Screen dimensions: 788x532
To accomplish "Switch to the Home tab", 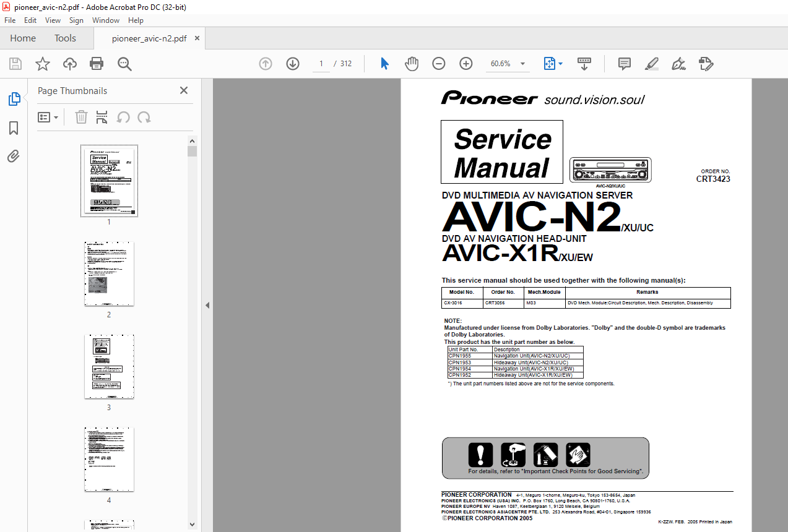I will 23,38.
